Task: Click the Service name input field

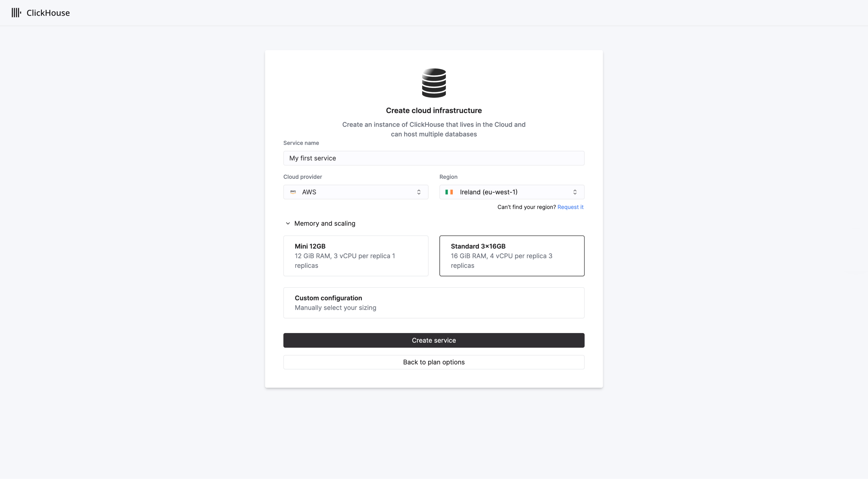Action: coord(434,158)
